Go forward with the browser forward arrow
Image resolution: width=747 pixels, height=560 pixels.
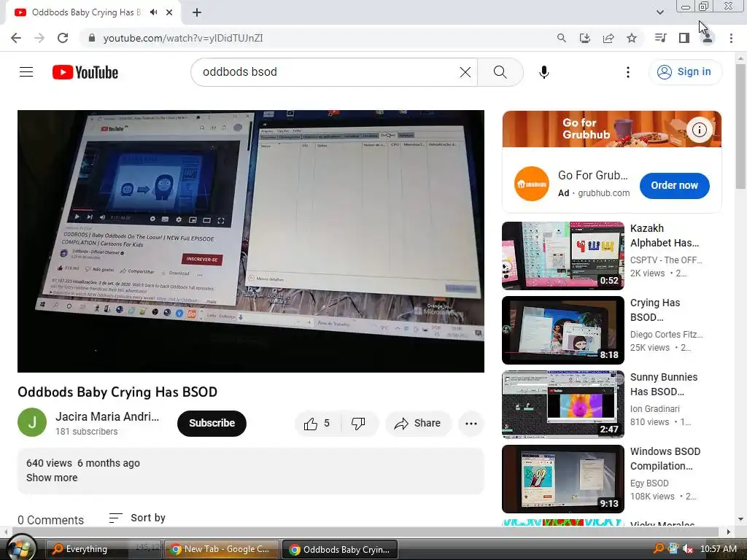(x=39, y=38)
